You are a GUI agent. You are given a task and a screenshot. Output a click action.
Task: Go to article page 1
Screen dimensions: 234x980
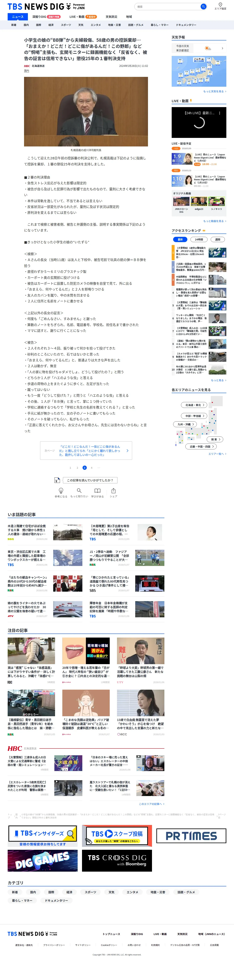click(70, 468)
